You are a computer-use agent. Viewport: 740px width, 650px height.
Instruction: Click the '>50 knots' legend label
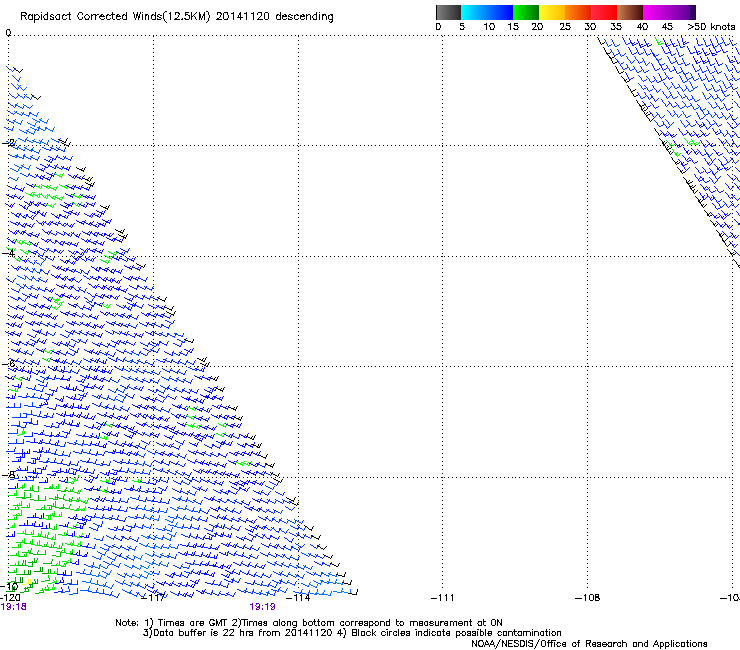[x=712, y=27]
